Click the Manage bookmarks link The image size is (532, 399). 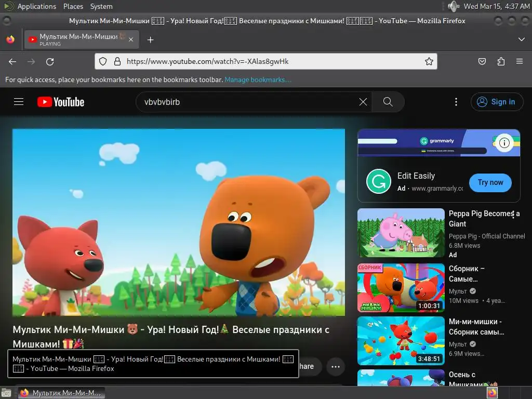coord(258,79)
